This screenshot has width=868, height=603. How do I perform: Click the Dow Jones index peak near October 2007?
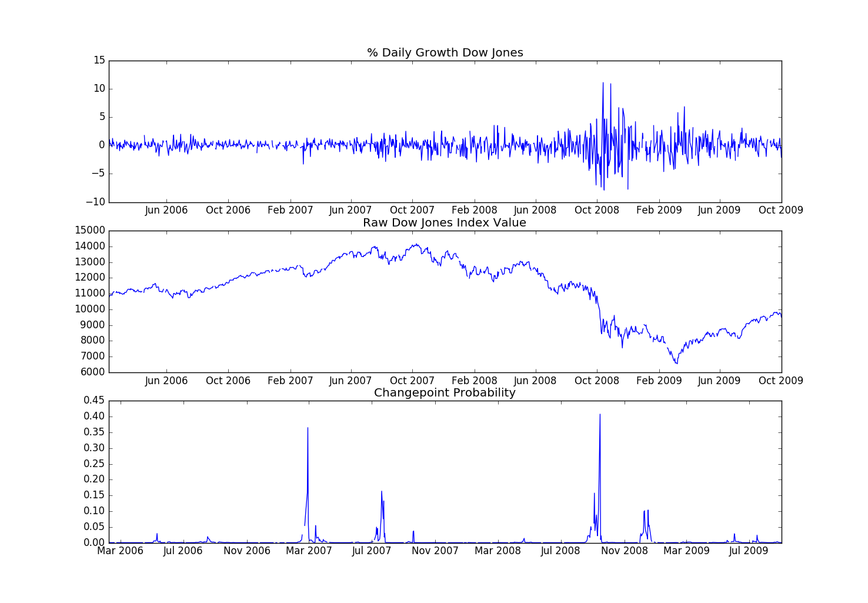(416, 244)
